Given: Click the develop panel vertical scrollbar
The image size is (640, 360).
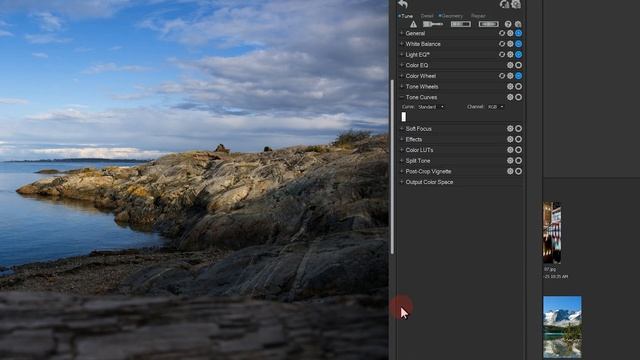Looking at the screenshot, I should pyautogui.click(x=392, y=167).
